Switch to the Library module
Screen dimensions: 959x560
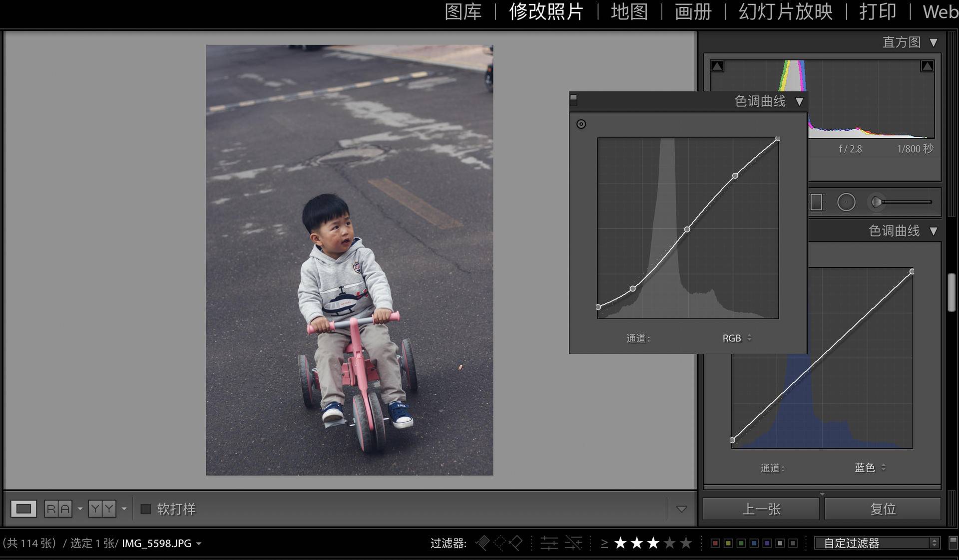click(463, 12)
